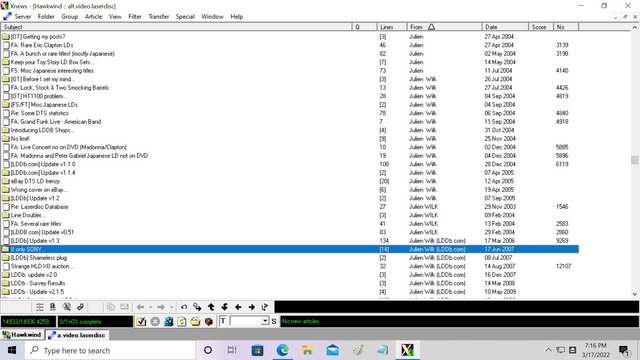Click the black right arrow icon
This screenshot has height=360, width=640.
pos(251,307)
